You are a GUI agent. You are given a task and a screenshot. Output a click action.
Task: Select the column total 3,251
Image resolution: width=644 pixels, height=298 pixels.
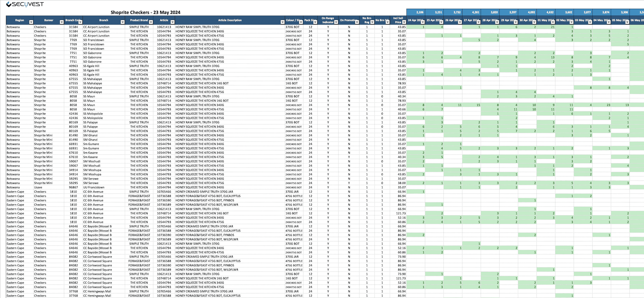tap(438, 12)
